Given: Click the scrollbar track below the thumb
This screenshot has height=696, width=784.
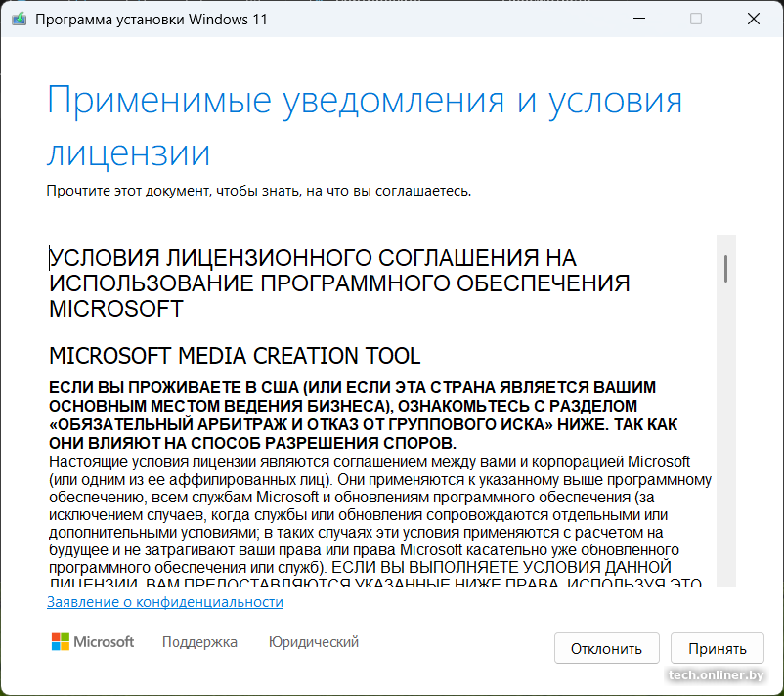Looking at the screenshot, I should click(725, 435).
